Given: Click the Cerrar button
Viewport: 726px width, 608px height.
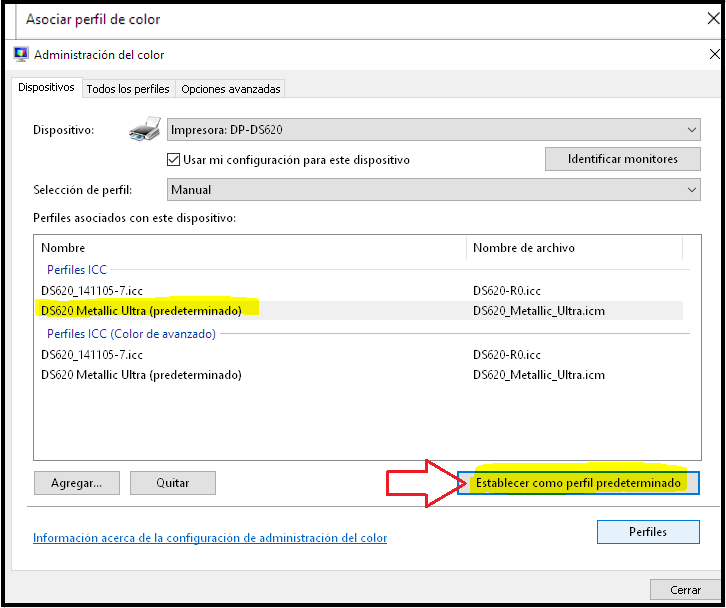Looking at the screenshot, I should [x=685, y=590].
